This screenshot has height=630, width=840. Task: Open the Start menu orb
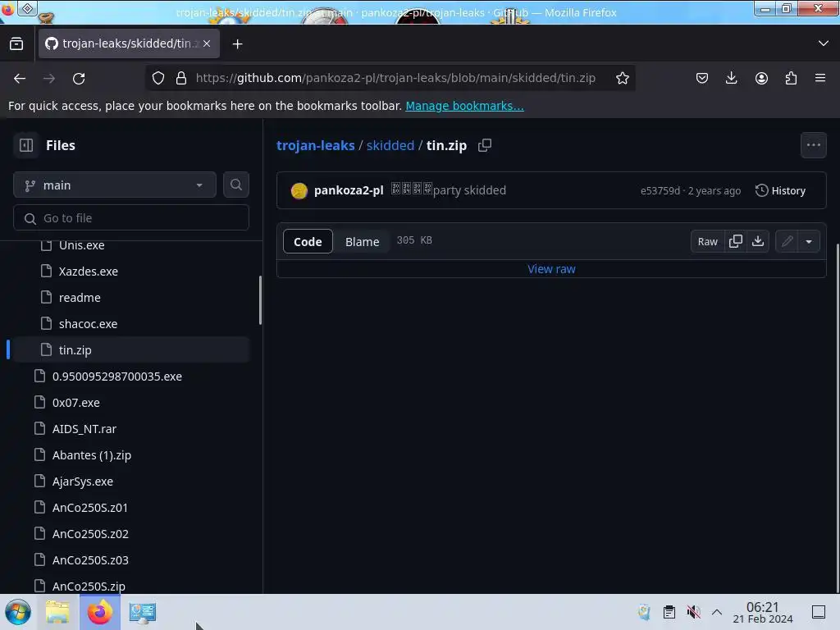click(18, 612)
